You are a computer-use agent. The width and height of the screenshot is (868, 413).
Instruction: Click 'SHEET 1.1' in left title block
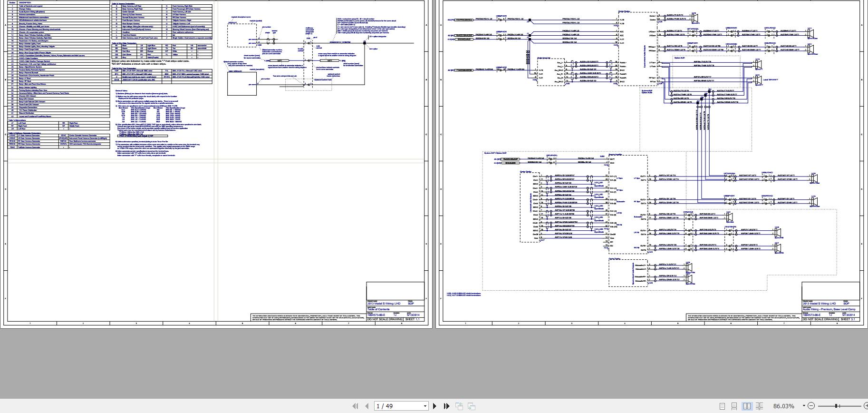click(412, 319)
